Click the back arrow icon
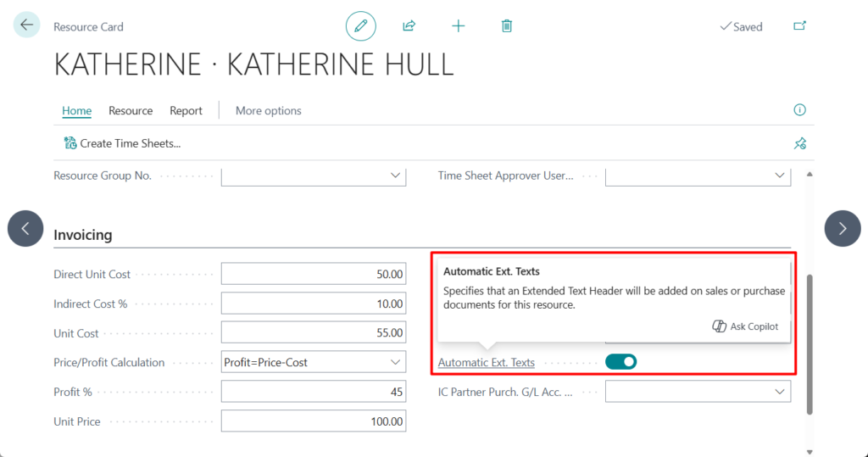Viewport: 868px width, 457px height. pyautogui.click(x=26, y=25)
